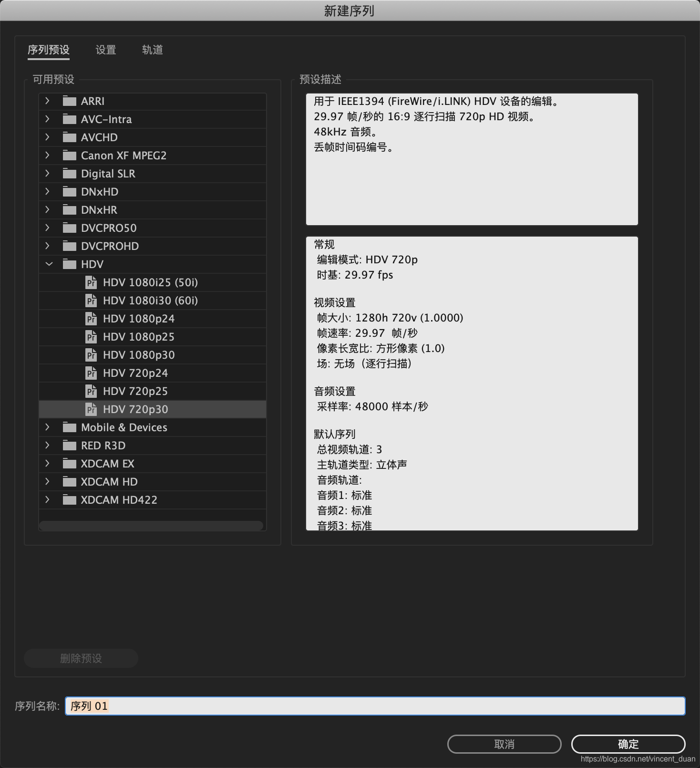
Task: Open the 设置 tab
Action: coord(106,50)
